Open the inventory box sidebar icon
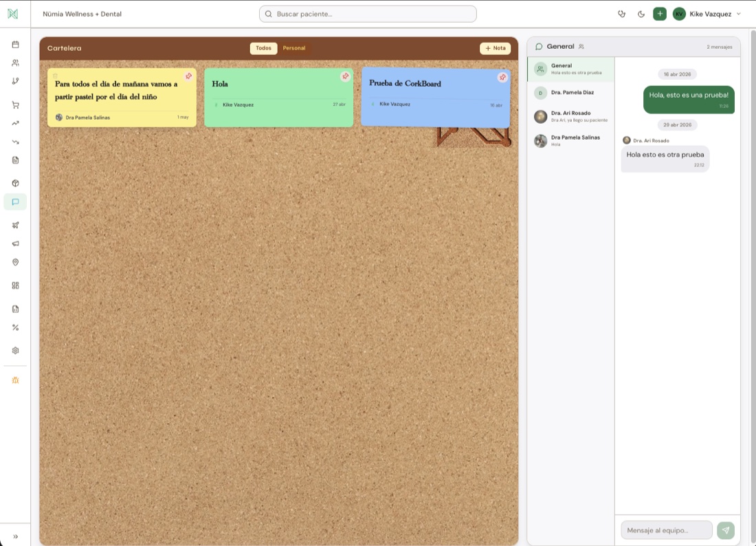Viewport: 756px width, 546px height. pos(15,184)
